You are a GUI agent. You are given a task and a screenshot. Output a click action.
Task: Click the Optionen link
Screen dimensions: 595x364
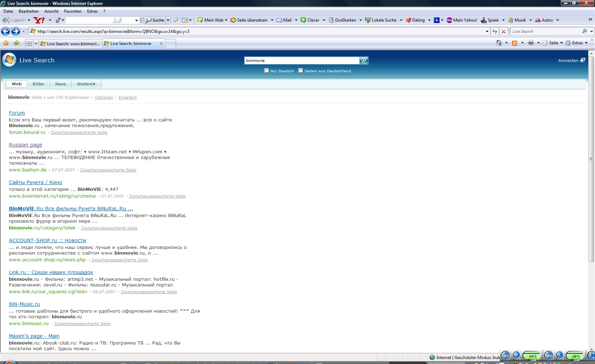coord(104,97)
